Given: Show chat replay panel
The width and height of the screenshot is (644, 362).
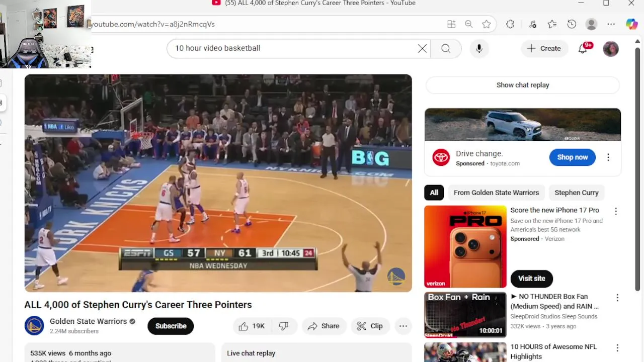Looking at the screenshot, I should click(x=523, y=85).
